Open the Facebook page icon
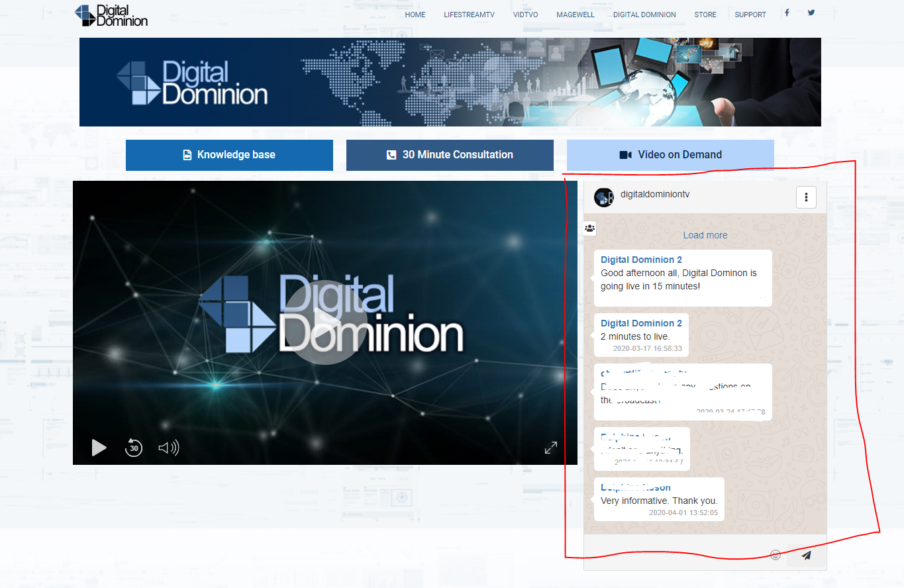 787,13
